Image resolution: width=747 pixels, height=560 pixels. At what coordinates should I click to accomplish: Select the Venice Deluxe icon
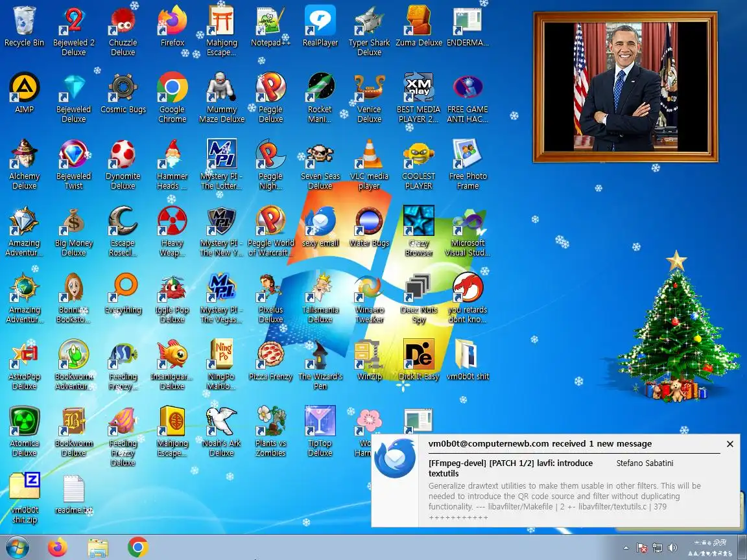pyautogui.click(x=369, y=98)
